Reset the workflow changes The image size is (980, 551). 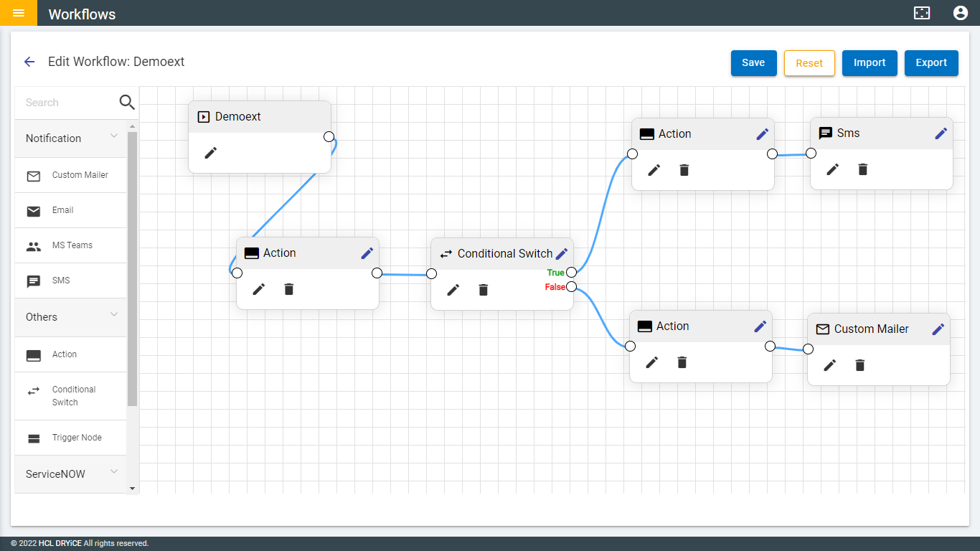[809, 63]
